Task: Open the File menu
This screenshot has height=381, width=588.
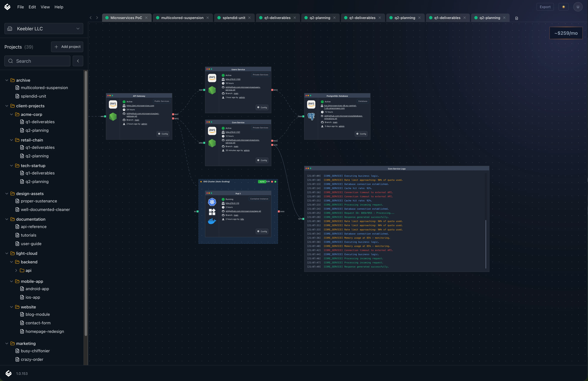Action: coord(20,7)
